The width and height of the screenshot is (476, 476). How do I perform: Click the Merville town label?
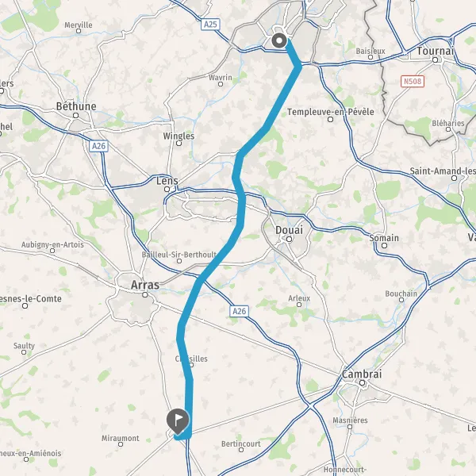point(79,25)
